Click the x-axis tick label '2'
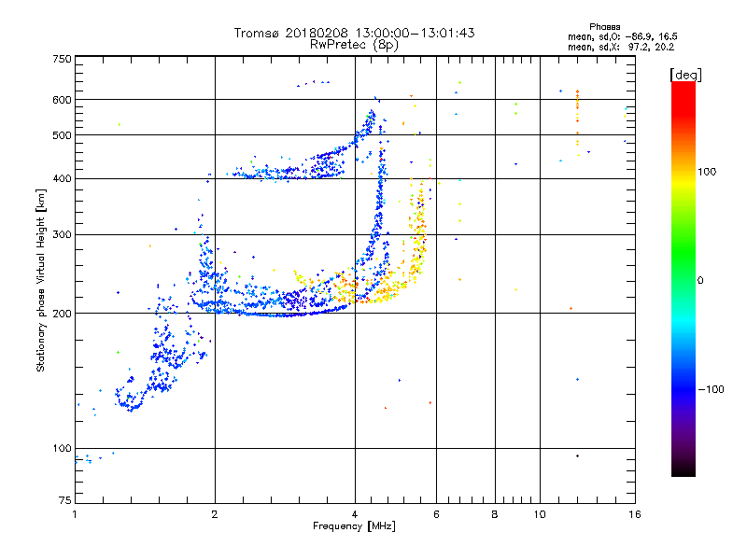 tap(215, 514)
